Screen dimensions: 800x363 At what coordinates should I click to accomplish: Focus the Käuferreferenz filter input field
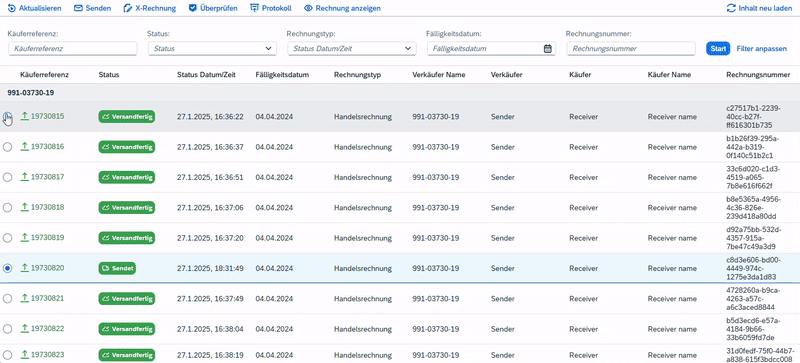coord(73,49)
